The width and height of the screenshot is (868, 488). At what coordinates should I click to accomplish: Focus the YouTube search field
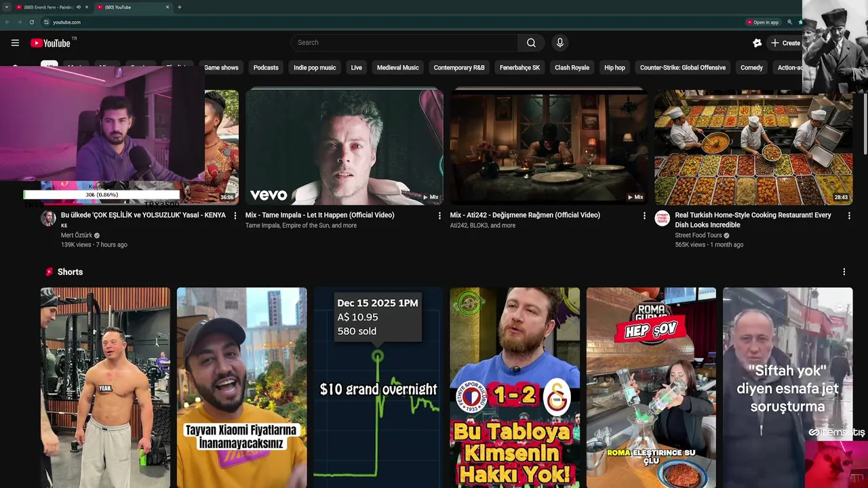point(404,43)
